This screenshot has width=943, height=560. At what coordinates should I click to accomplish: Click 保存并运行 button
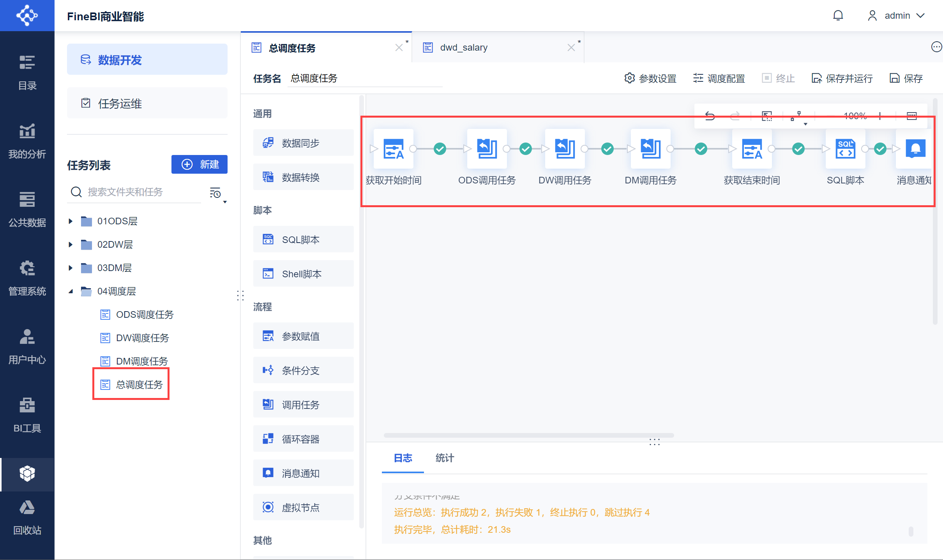842,78
